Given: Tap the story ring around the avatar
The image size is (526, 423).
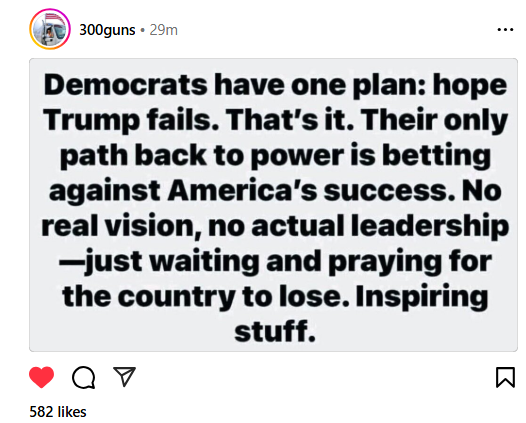Looking at the screenshot, I should click(x=50, y=30).
